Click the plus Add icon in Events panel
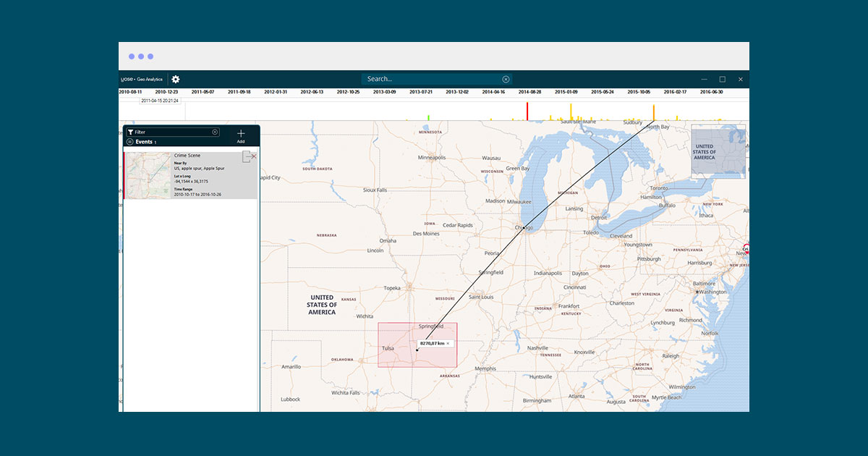This screenshot has height=456, width=868. 241,135
